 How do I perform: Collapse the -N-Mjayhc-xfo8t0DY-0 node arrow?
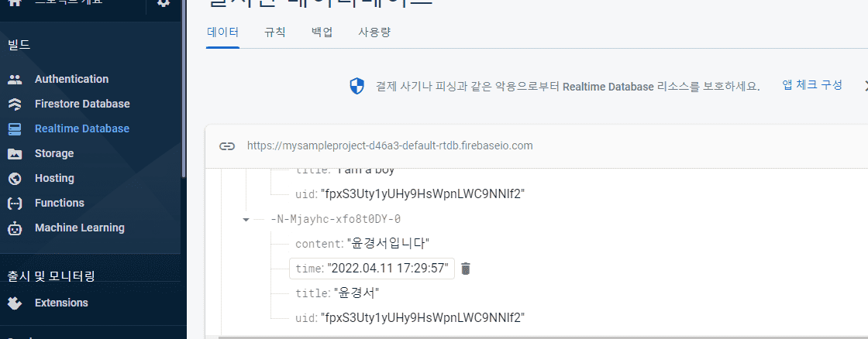point(246,220)
